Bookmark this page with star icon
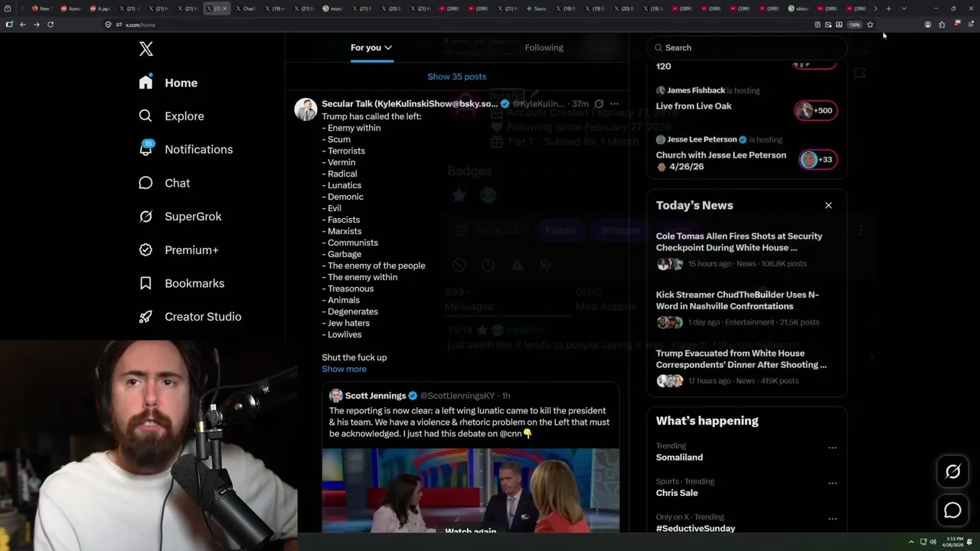This screenshot has width=980, height=551. pyautogui.click(x=870, y=24)
